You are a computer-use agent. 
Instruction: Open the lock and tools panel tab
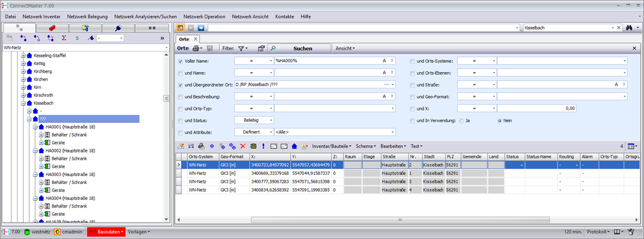point(85,28)
